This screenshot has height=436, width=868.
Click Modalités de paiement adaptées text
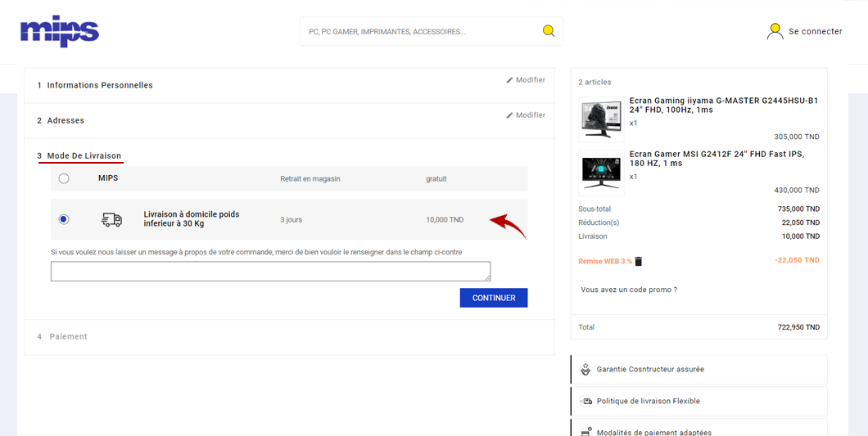click(x=654, y=433)
